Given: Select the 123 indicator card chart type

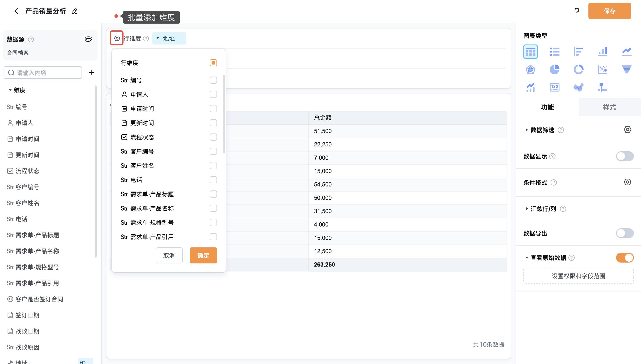Looking at the screenshot, I should [554, 87].
